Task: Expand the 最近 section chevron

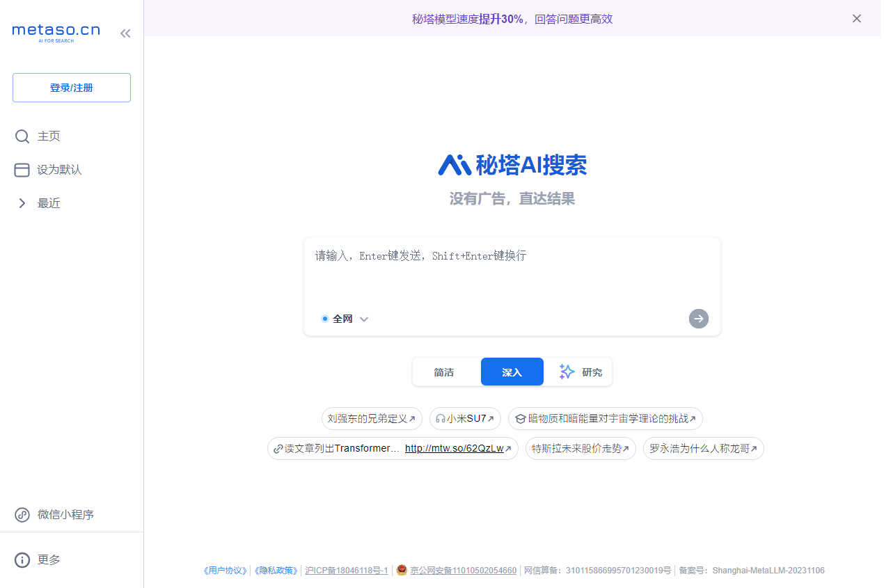Action: pos(22,203)
